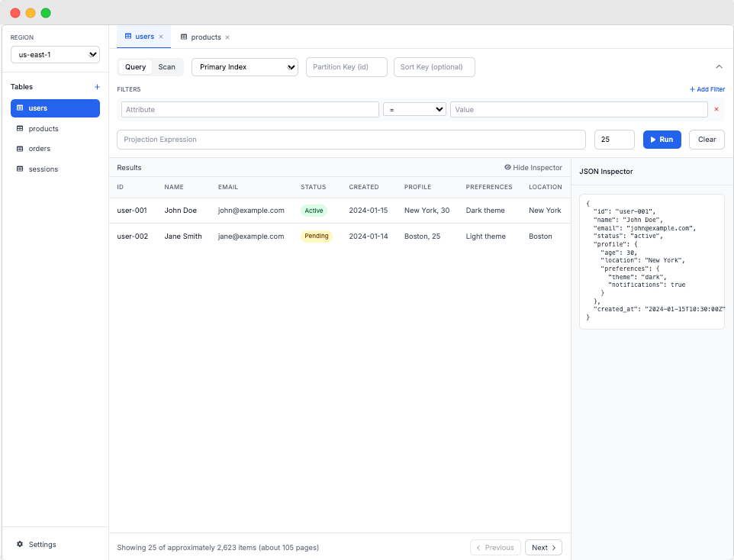
Task: Select the user-001 row ID cell
Action: click(132, 211)
